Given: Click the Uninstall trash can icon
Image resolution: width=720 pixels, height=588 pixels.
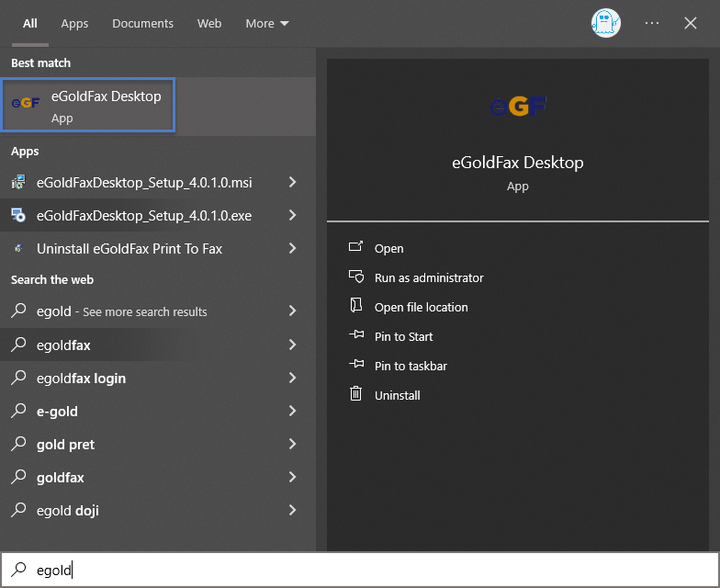Looking at the screenshot, I should coord(356,393).
